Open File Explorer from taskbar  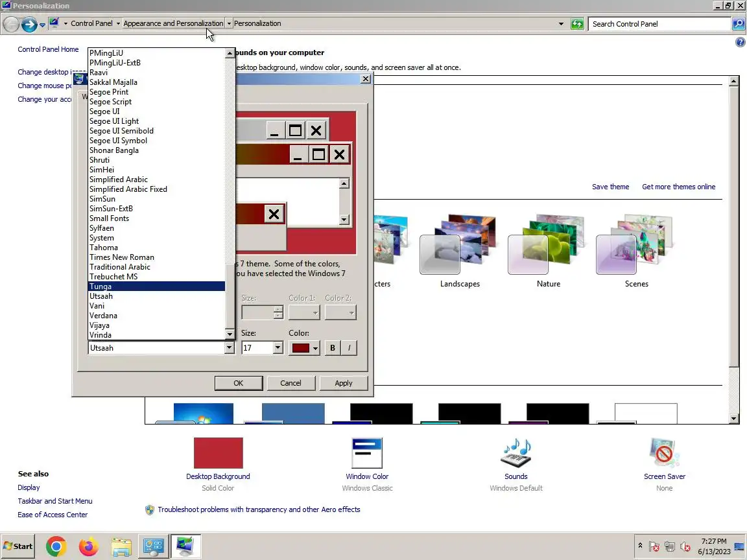[x=121, y=546]
